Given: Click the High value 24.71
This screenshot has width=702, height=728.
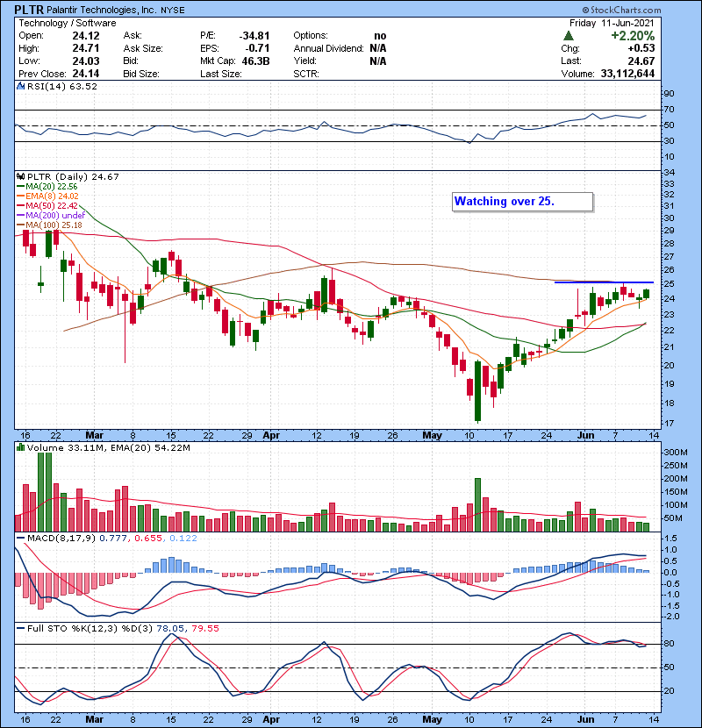Looking at the screenshot, I should point(86,48).
